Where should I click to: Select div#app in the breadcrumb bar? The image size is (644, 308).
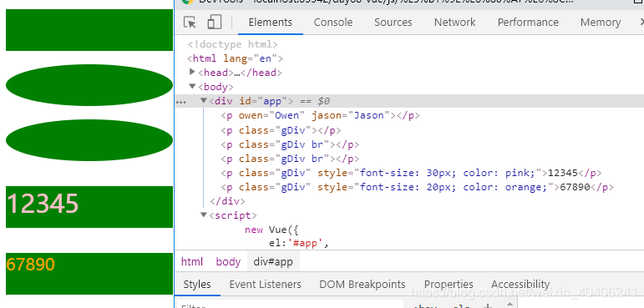(x=273, y=261)
